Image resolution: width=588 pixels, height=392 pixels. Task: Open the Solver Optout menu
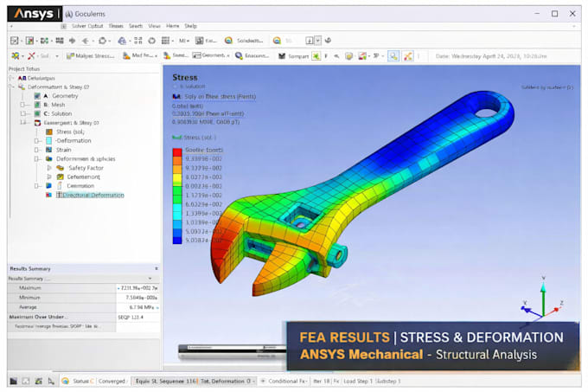pyautogui.click(x=87, y=26)
